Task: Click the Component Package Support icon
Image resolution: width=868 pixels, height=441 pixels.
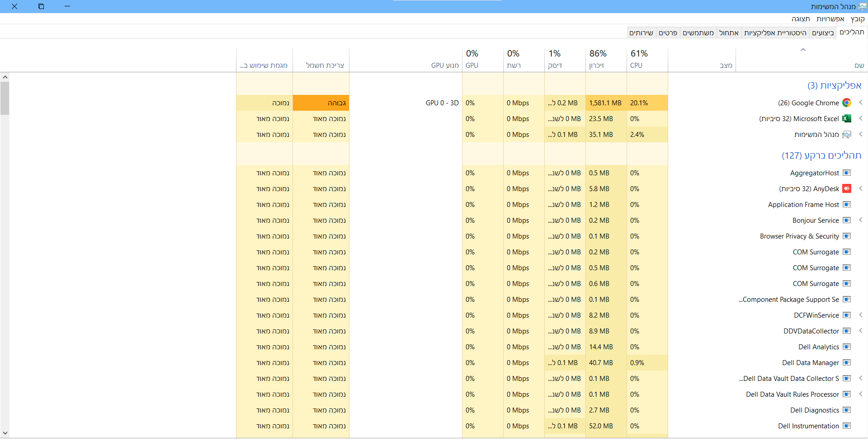Action: click(847, 300)
